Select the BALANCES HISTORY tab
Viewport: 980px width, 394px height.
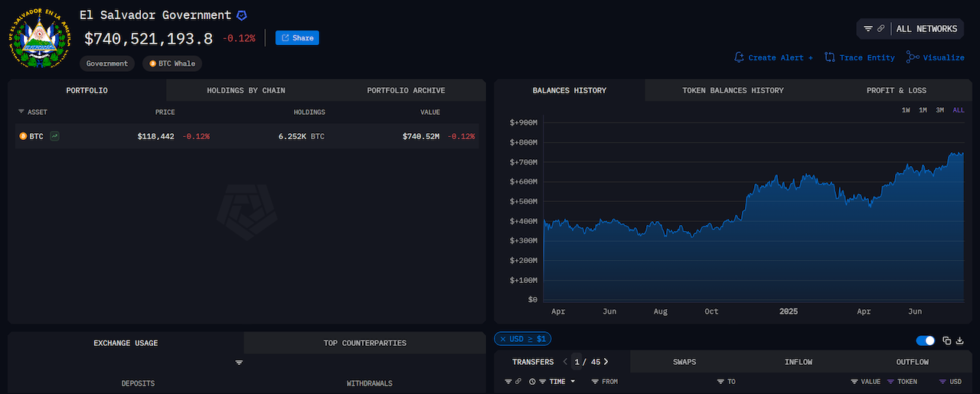click(570, 90)
